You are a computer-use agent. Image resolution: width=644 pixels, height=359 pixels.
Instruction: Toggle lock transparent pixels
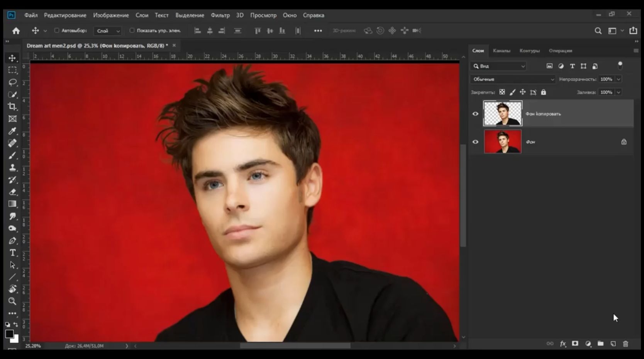click(502, 92)
